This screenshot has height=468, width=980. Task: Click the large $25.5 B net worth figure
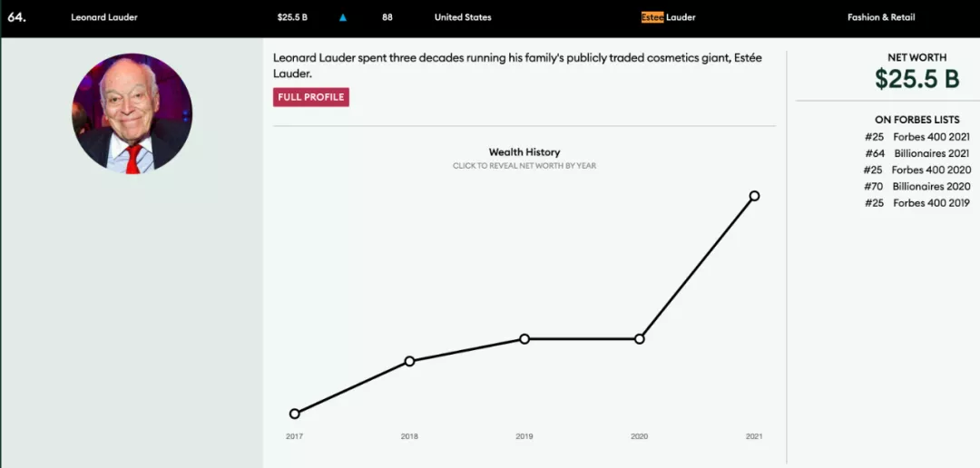coord(917,79)
